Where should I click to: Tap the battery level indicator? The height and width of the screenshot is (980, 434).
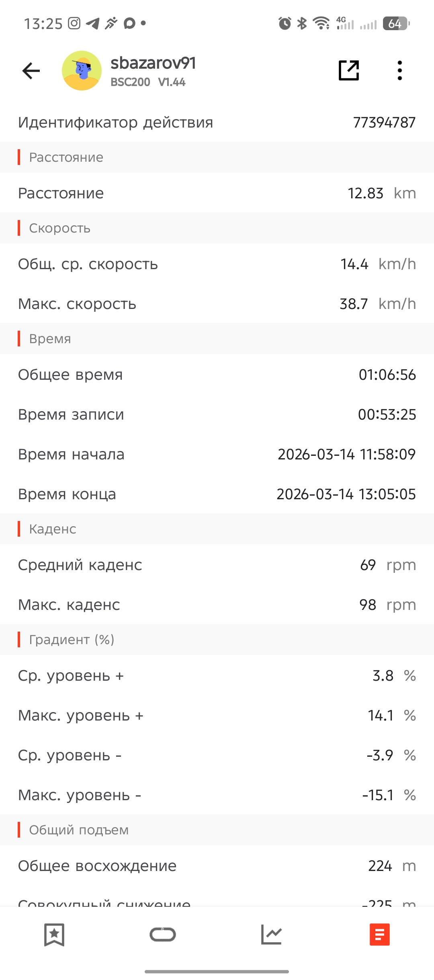(x=396, y=23)
